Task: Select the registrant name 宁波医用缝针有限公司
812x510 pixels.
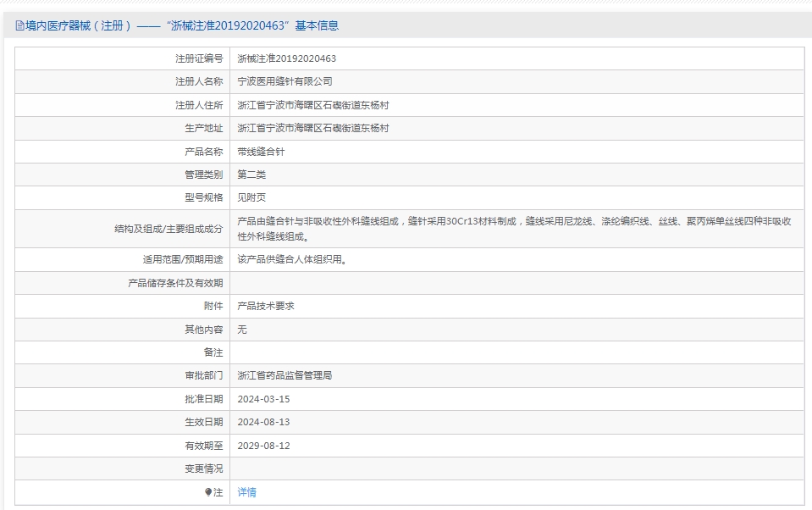Action: pos(284,81)
